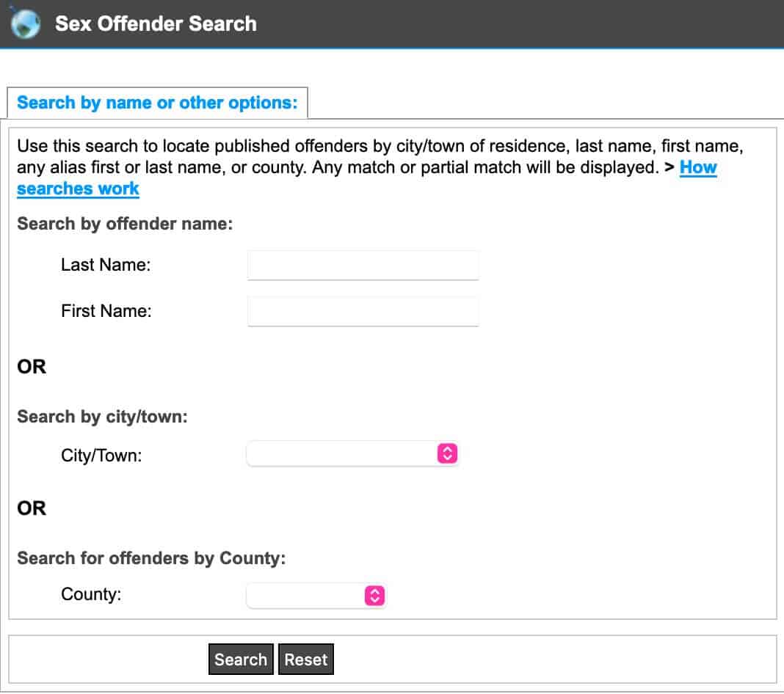Click the 'Search by offender name:' heading
This screenshot has width=784, height=694.
point(125,223)
